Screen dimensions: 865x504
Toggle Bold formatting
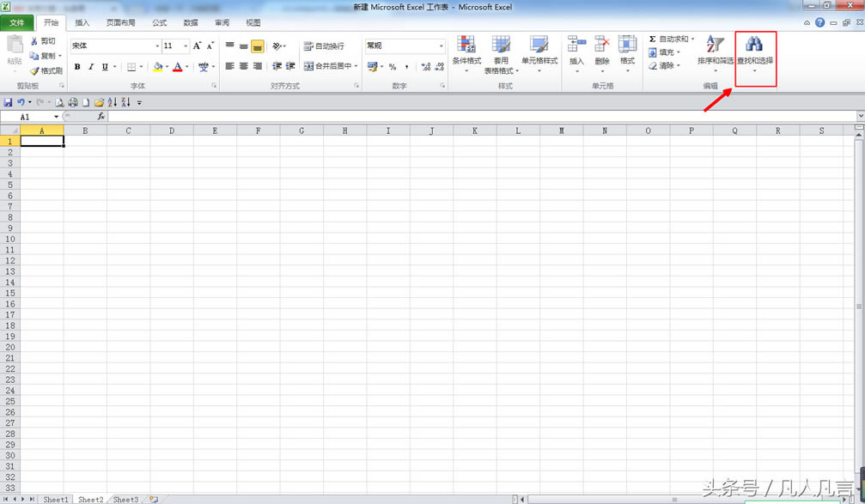point(77,67)
